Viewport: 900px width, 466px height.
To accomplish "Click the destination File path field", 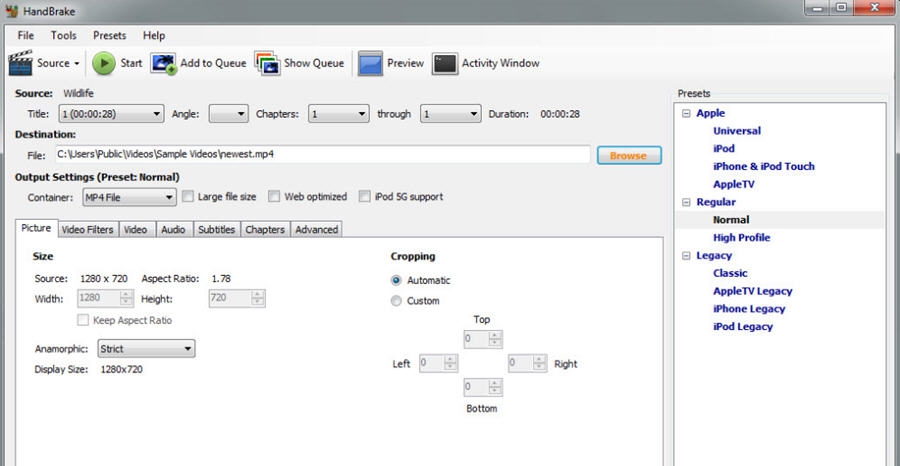I will click(x=323, y=154).
